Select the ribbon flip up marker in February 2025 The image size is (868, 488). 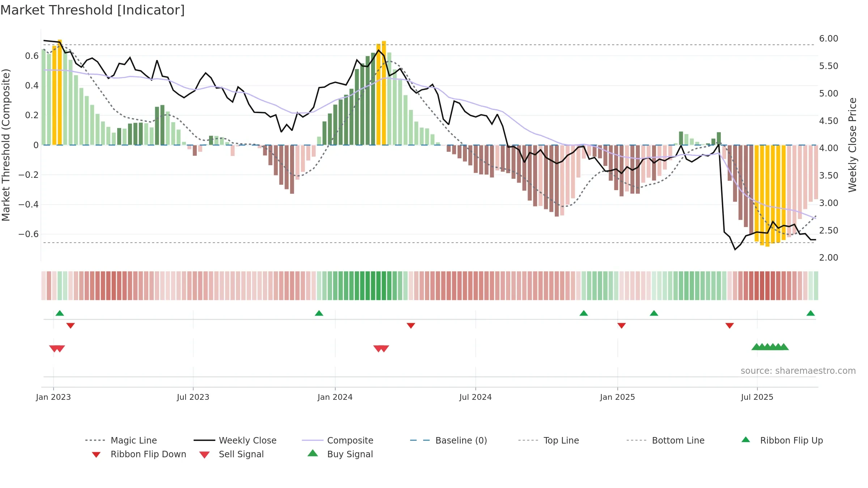click(x=654, y=313)
